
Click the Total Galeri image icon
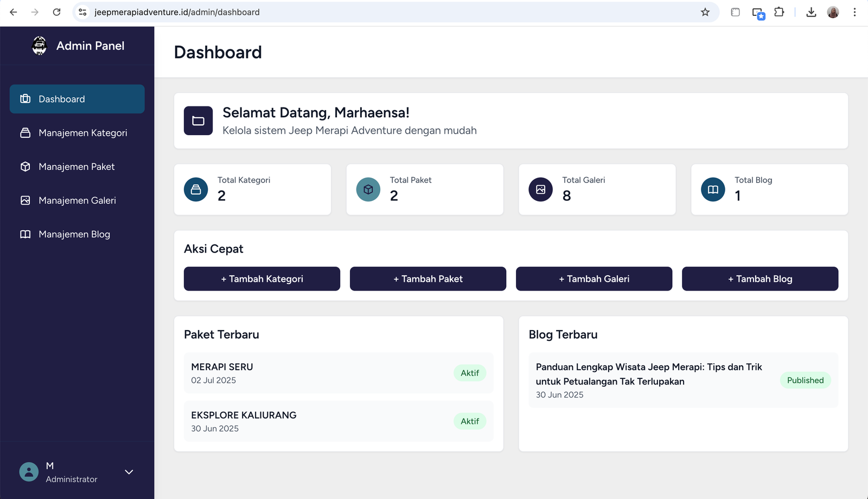(x=540, y=190)
